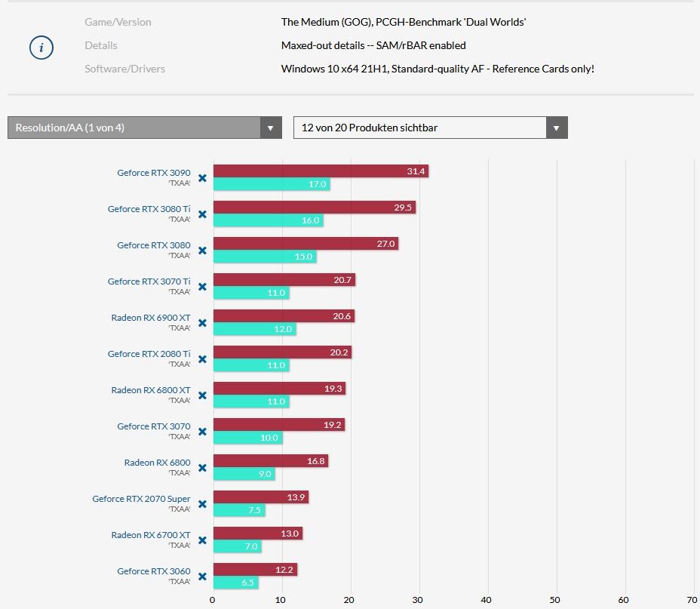
Task: Remove Radeon RX 6800 XT entry
Action: coord(202,395)
